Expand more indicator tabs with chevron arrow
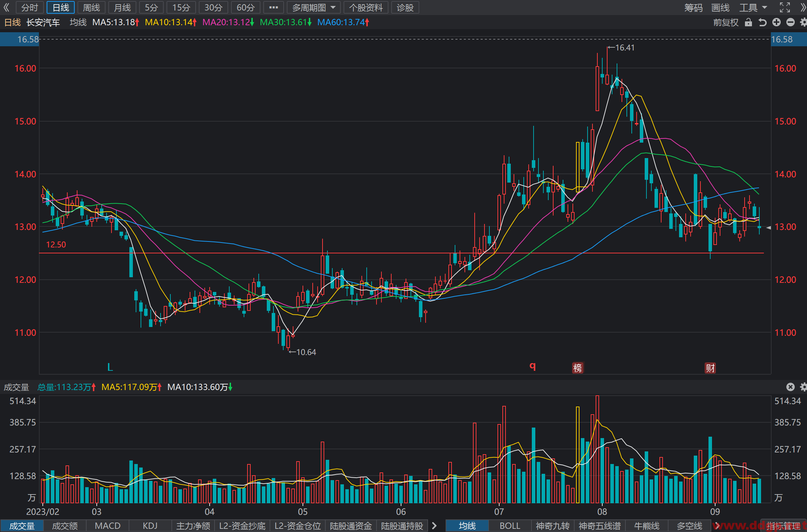 pos(434,526)
